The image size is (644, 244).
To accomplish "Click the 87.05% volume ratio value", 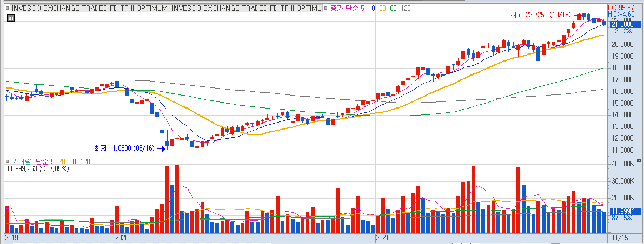I will point(622,218).
